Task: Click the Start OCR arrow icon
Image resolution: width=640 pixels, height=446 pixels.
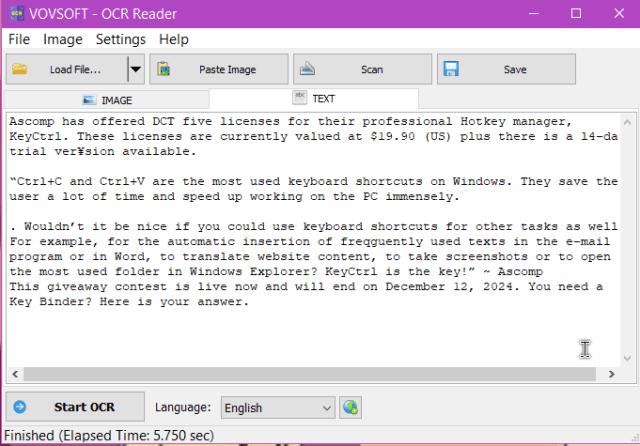Action: [x=20, y=407]
